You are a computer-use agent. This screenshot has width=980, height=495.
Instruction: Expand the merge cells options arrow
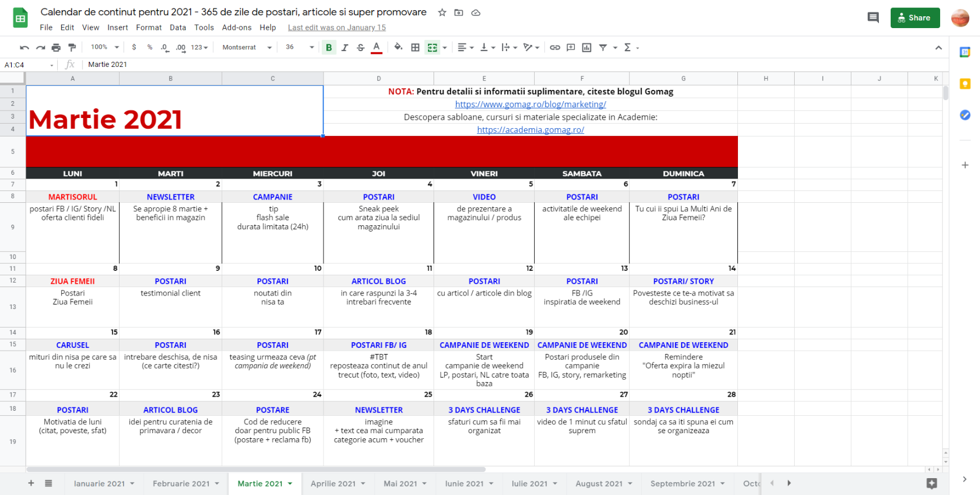point(445,48)
